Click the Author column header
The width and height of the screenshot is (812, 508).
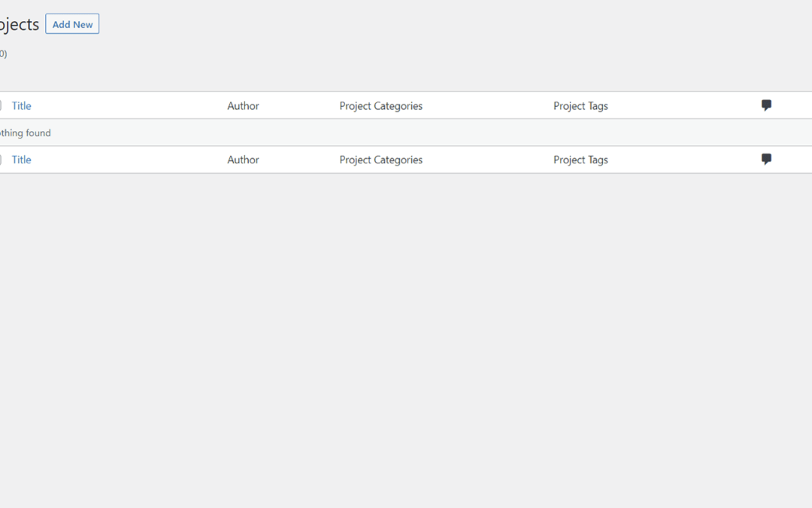point(243,105)
